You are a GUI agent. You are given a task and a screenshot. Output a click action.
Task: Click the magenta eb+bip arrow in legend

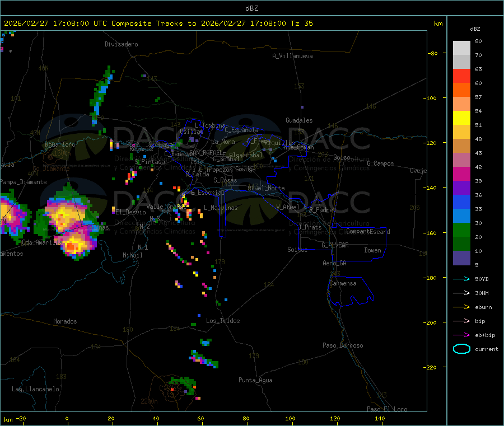[x=461, y=335]
